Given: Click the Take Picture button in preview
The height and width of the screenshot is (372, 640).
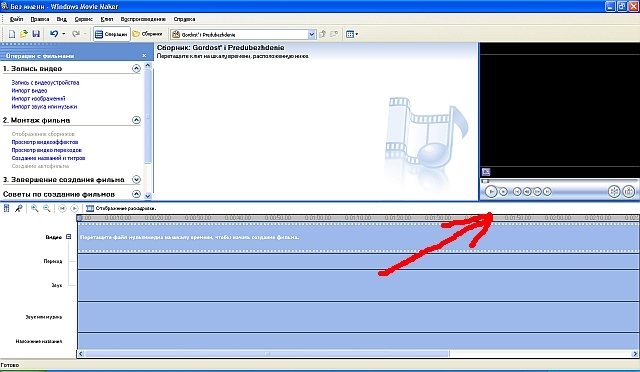Looking at the screenshot, I should tap(629, 191).
